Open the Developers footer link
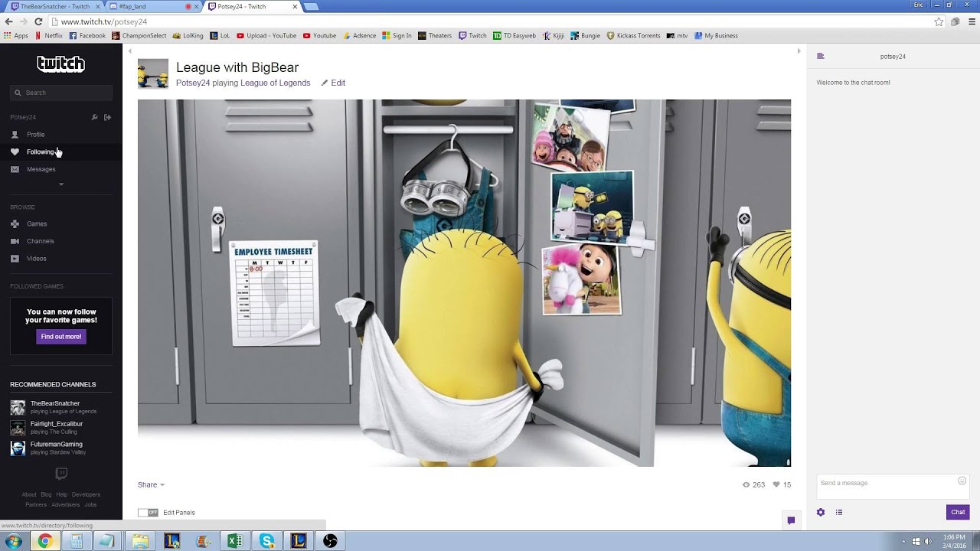The image size is (980, 551). [86, 494]
